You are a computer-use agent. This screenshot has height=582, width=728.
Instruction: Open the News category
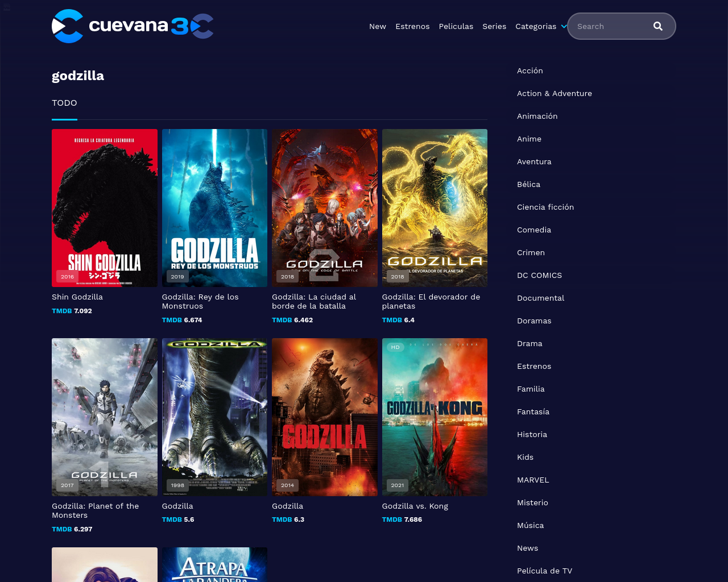click(527, 548)
